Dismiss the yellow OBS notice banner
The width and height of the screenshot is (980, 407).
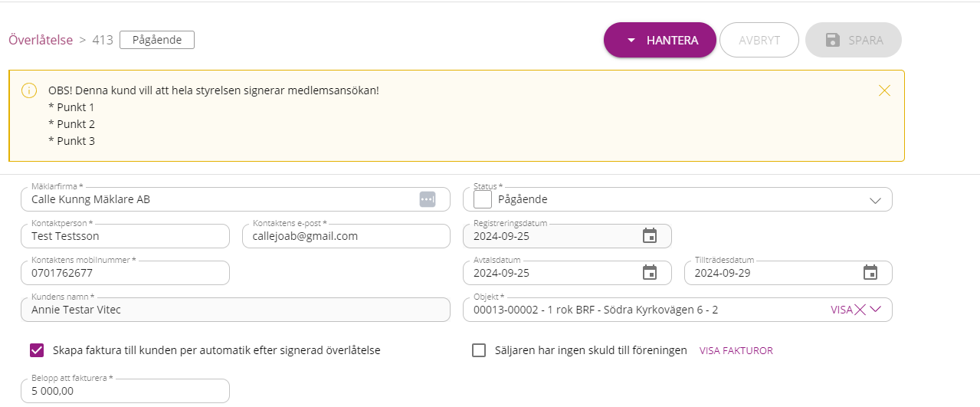[x=884, y=90]
